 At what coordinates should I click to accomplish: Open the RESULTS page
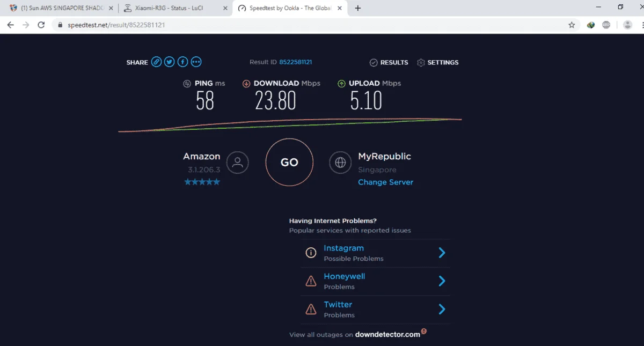pos(389,63)
